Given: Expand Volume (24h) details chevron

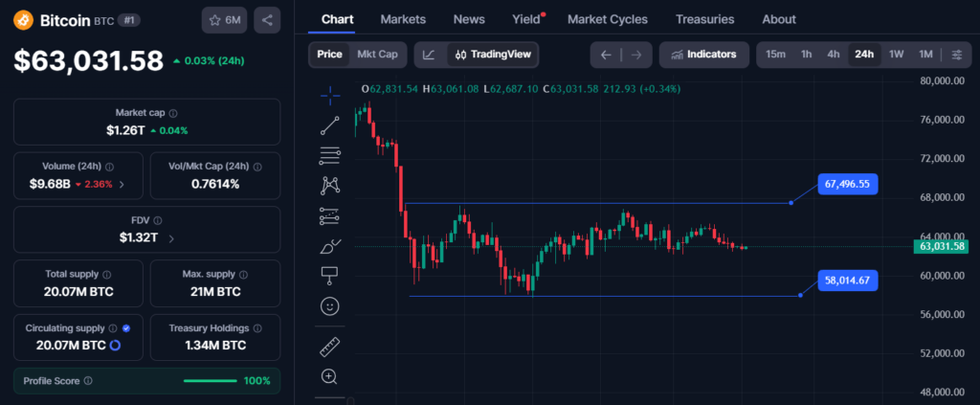Looking at the screenshot, I should [122, 185].
